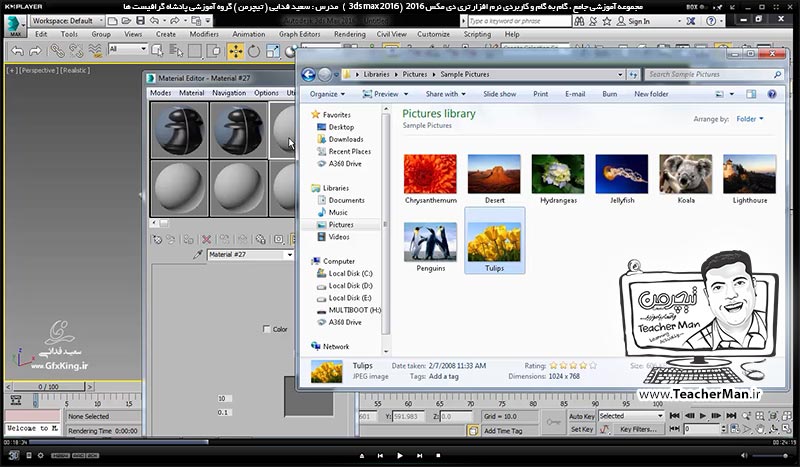Click New folder button
The image size is (800, 467).
tap(651, 94)
